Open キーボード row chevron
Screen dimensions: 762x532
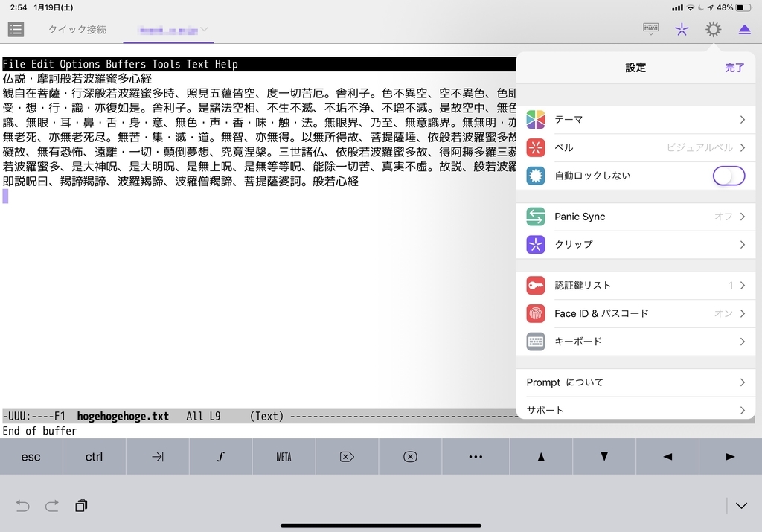tap(742, 342)
